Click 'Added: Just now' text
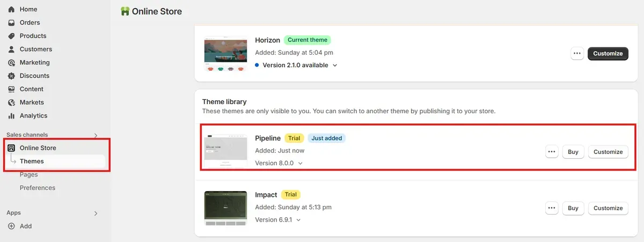644x242 pixels. click(280, 151)
